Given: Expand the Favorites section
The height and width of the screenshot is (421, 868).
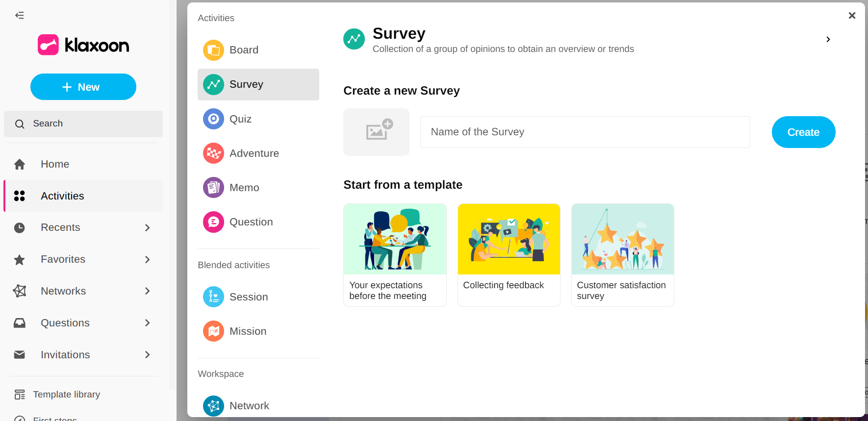Looking at the screenshot, I should (147, 259).
